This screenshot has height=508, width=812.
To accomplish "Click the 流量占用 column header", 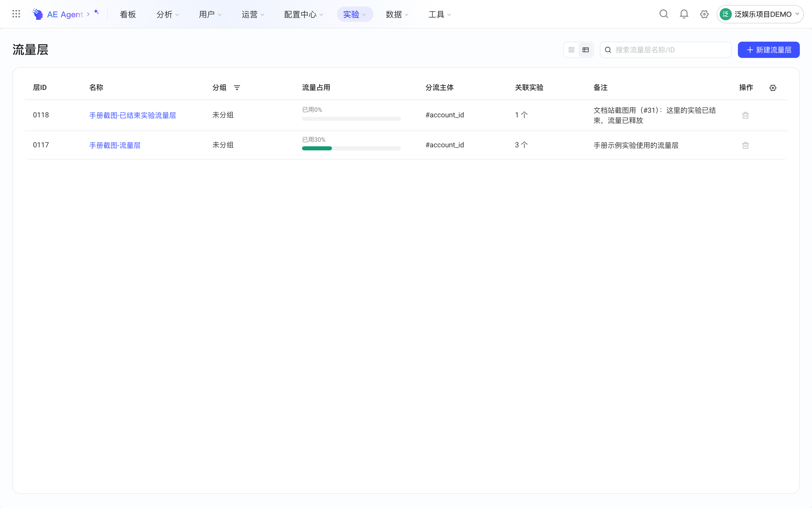I will coord(316,87).
